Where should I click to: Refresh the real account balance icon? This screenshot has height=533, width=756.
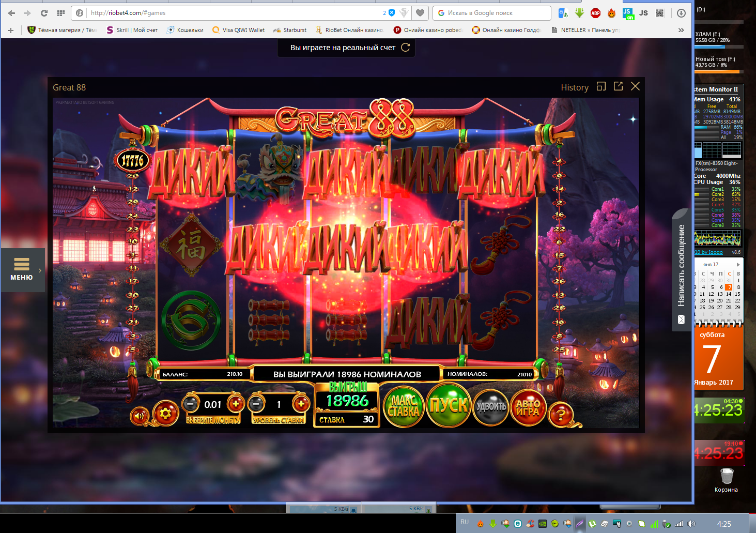point(406,48)
